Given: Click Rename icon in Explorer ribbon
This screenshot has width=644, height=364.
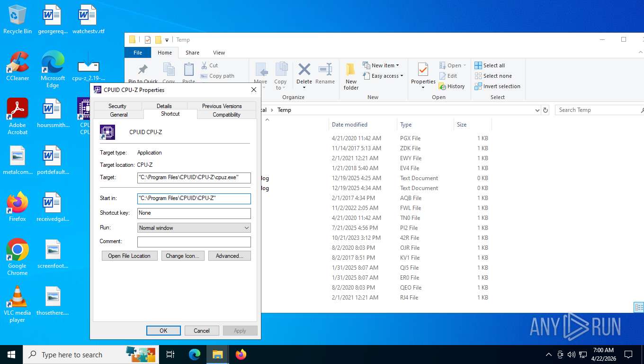Looking at the screenshot, I should point(325,73).
